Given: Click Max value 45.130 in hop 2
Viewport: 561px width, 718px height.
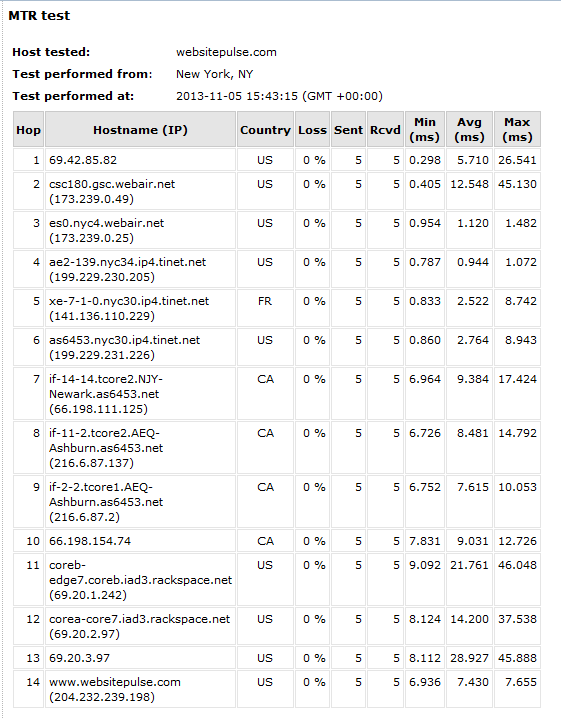Looking at the screenshot, I should pyautogui.click(x=517, y=184).
